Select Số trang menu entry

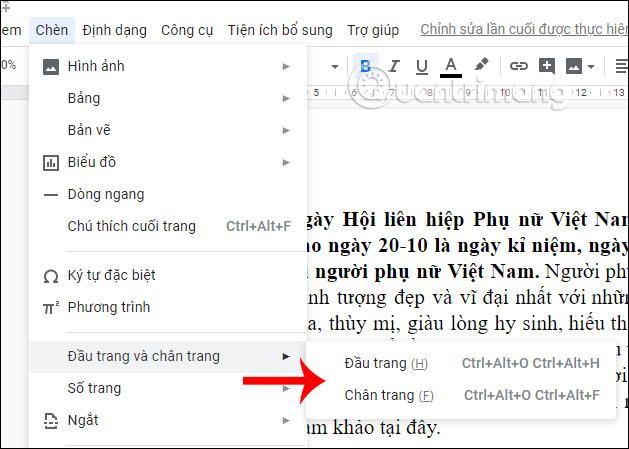click(168, 388)
